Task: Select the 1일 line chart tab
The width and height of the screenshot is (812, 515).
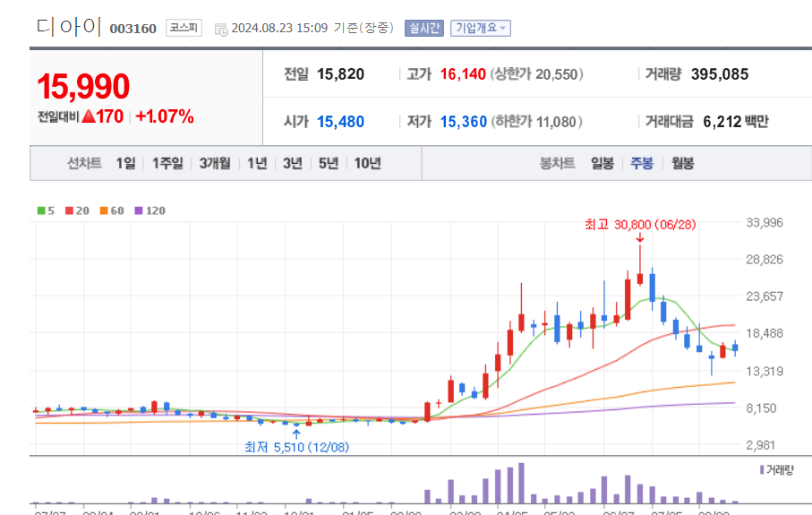Action: 125,164
